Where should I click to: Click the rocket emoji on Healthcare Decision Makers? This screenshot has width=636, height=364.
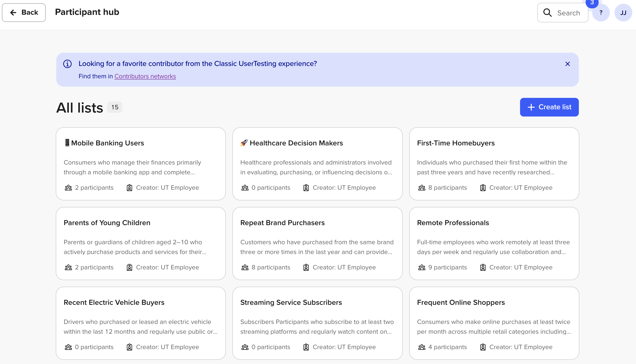244,143
